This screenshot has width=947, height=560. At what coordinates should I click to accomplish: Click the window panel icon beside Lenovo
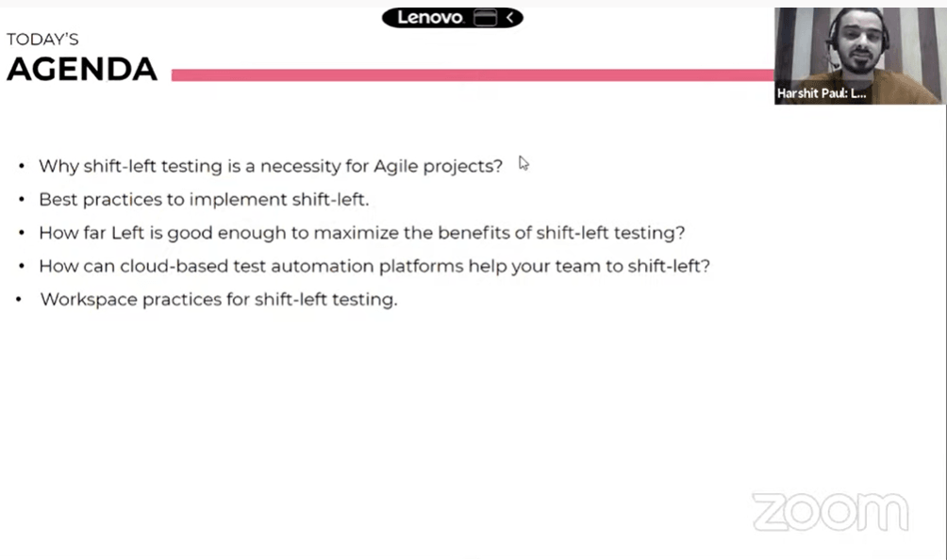pos(485,18)
